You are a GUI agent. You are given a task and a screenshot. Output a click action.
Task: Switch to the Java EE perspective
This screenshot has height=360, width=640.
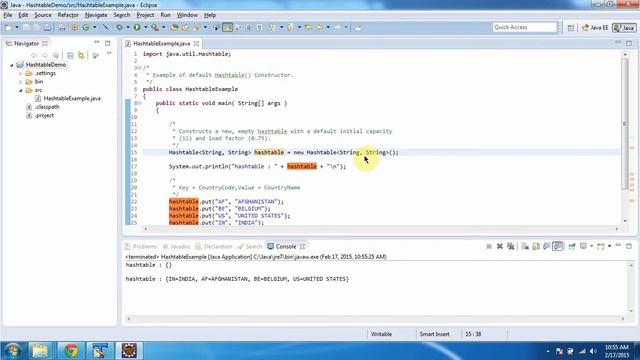(595, 28)
